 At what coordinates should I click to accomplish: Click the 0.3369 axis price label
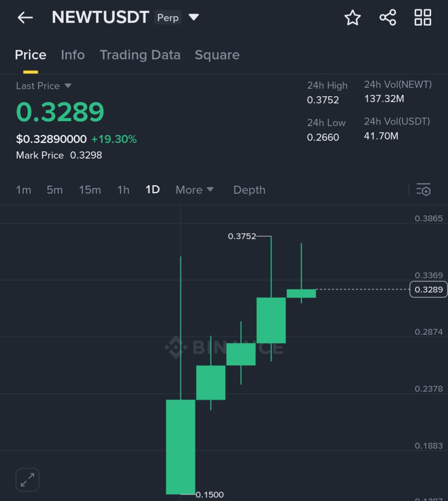click(428, 275)
